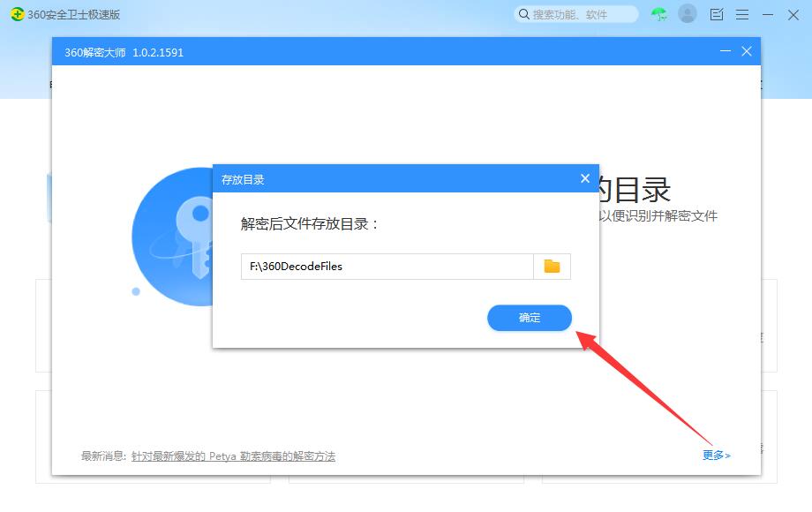Search in the 搜索功能、软件 box
812x512 pixels.
[x=576, y=14]
